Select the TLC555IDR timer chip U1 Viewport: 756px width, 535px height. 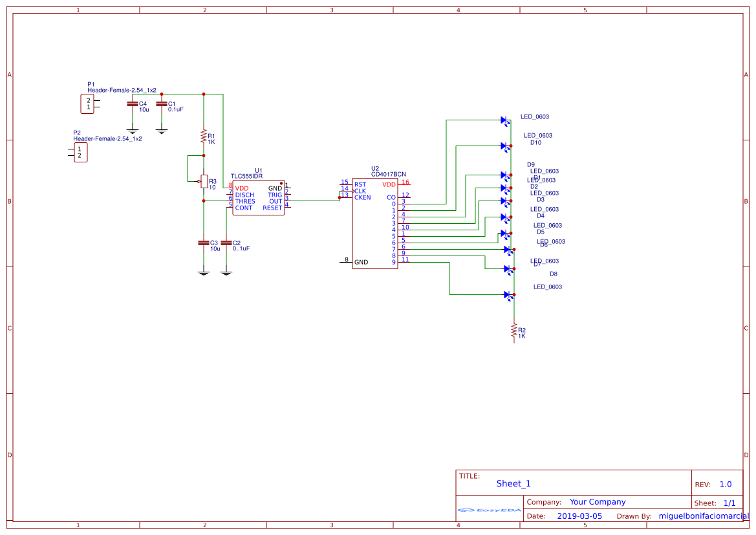(x=258, y=198)
